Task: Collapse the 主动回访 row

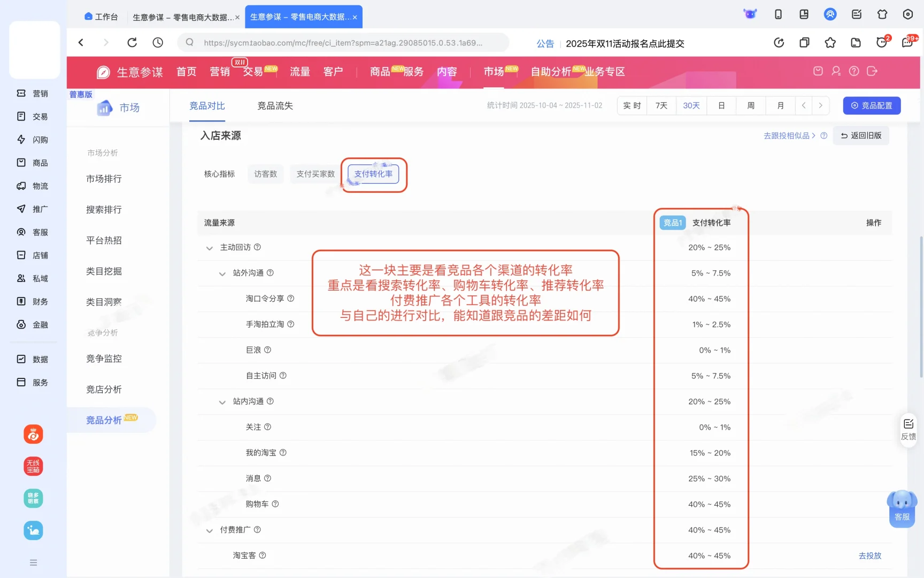Action: point(210,248)
